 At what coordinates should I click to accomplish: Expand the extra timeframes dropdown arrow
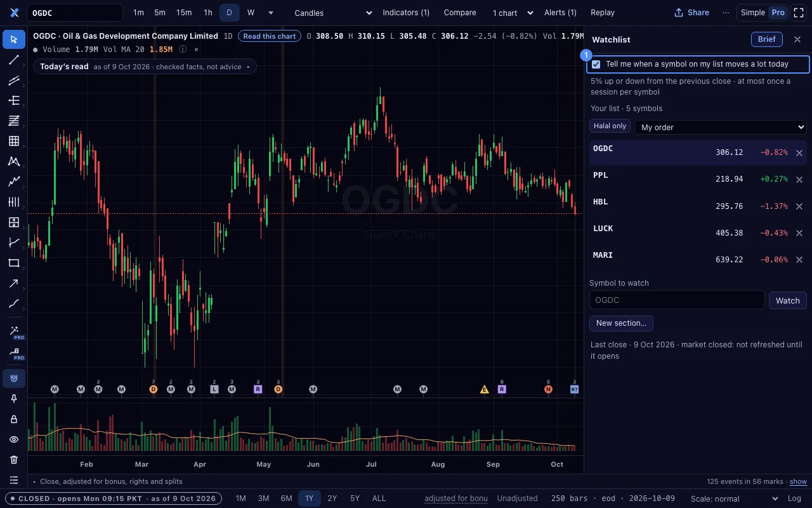click(x=271, y=13)
